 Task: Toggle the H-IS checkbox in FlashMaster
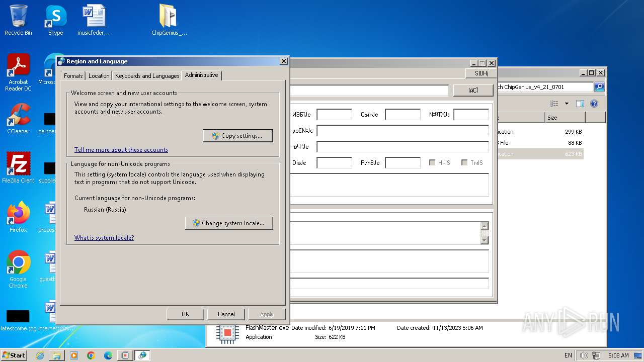pyautogui.click(x=432, y=162)
